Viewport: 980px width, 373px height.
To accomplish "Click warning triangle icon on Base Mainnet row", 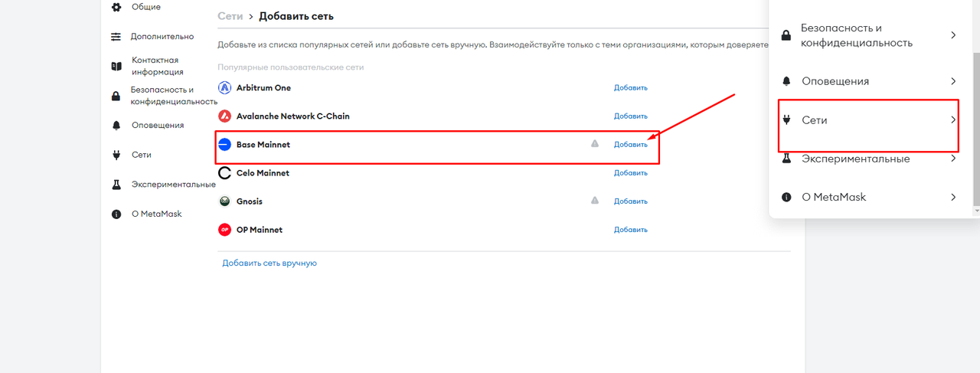I will (595, 143).
